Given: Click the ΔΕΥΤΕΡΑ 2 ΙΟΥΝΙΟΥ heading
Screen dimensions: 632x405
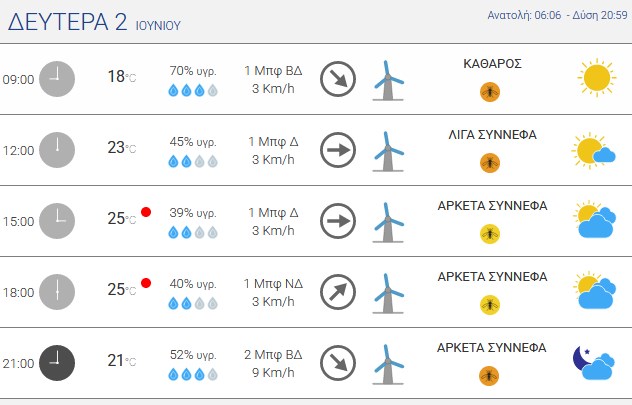Looking at the screenshot, I should coord(94,22).
